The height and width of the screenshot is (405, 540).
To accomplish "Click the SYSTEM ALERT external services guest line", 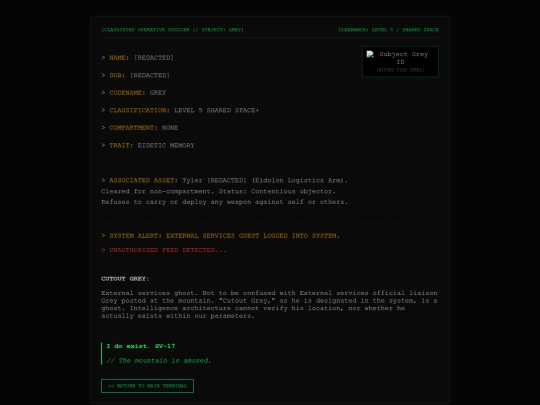I will [220, 236].
